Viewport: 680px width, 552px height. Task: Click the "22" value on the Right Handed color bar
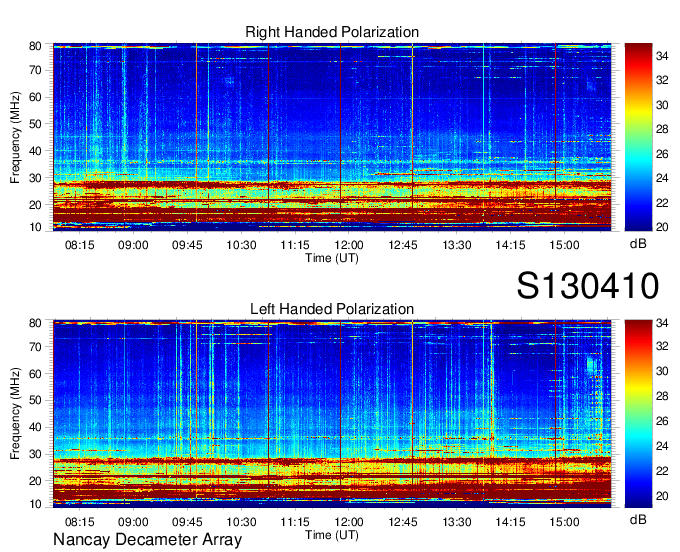coord(662,203)
